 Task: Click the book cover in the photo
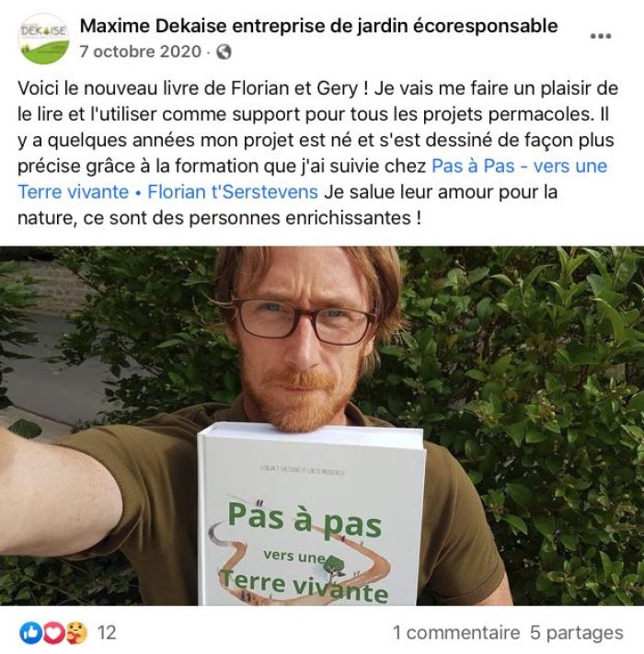pyautogui.click(x=311, y=515)
